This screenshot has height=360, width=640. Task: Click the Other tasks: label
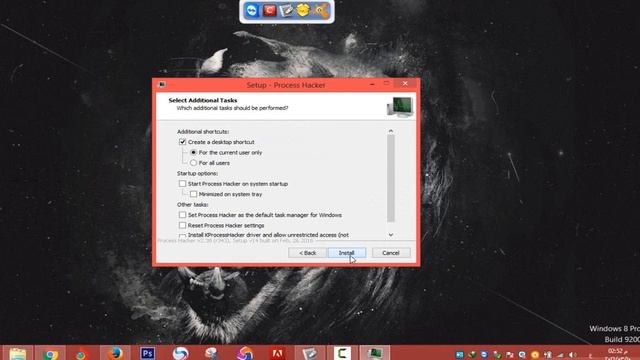click(x=193, y=204)
